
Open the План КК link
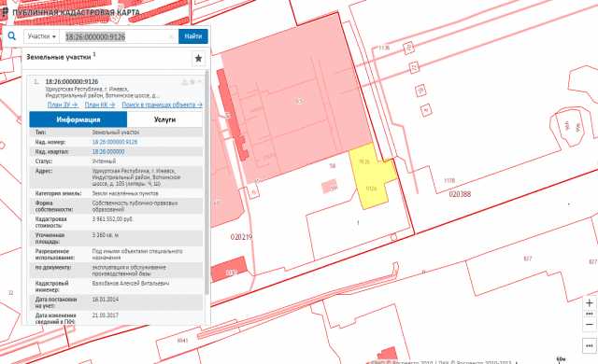[100, 105]
